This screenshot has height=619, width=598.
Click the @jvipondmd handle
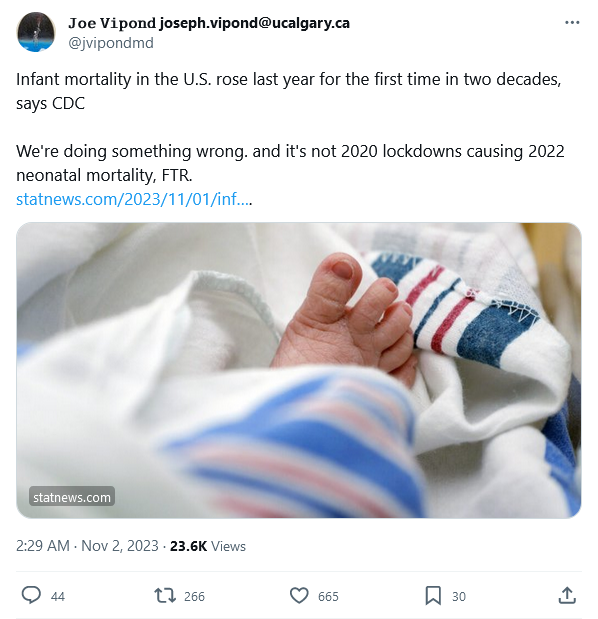coord(111,43)
